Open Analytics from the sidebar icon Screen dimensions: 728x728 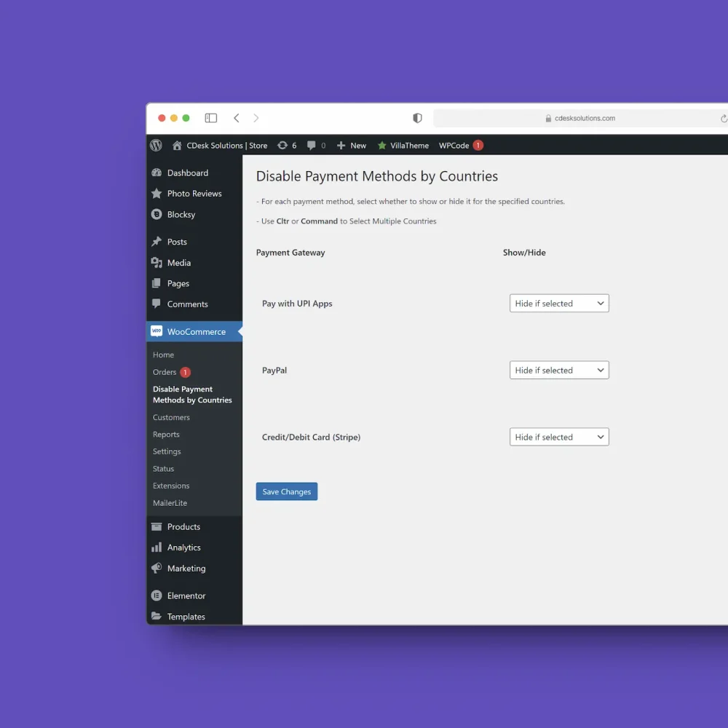point(156,547)
